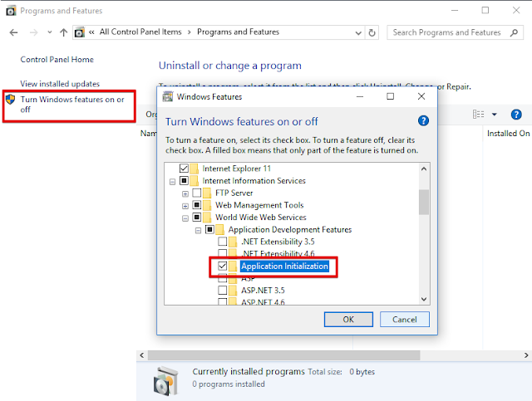
Task: Confirm changes with the OK button
Action: pos(348,320)
